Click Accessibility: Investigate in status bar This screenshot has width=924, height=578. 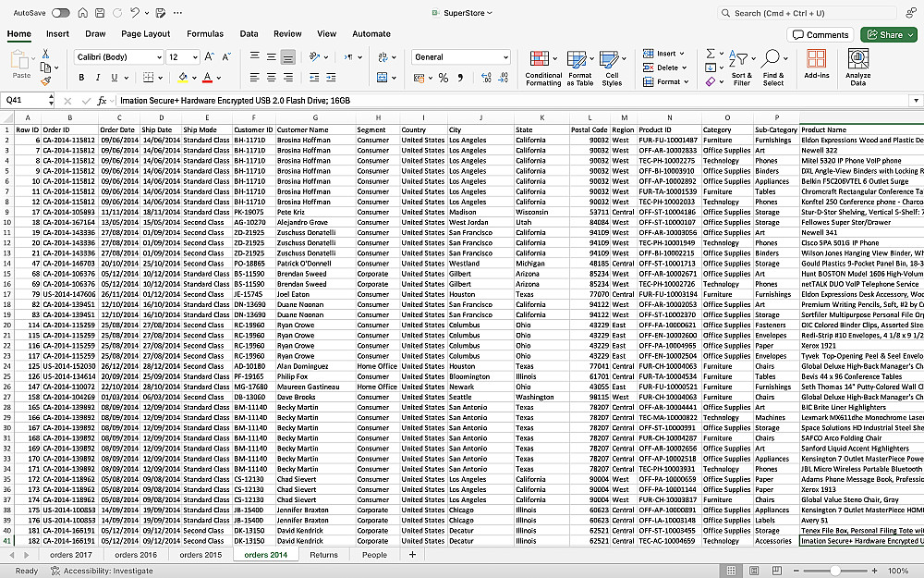coord(102,571)
